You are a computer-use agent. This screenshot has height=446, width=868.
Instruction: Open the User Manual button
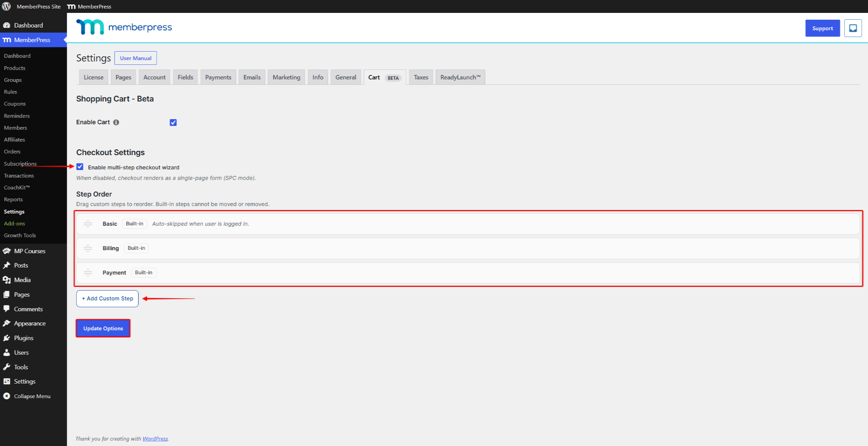pyautogui.click(x=135, y=58)
